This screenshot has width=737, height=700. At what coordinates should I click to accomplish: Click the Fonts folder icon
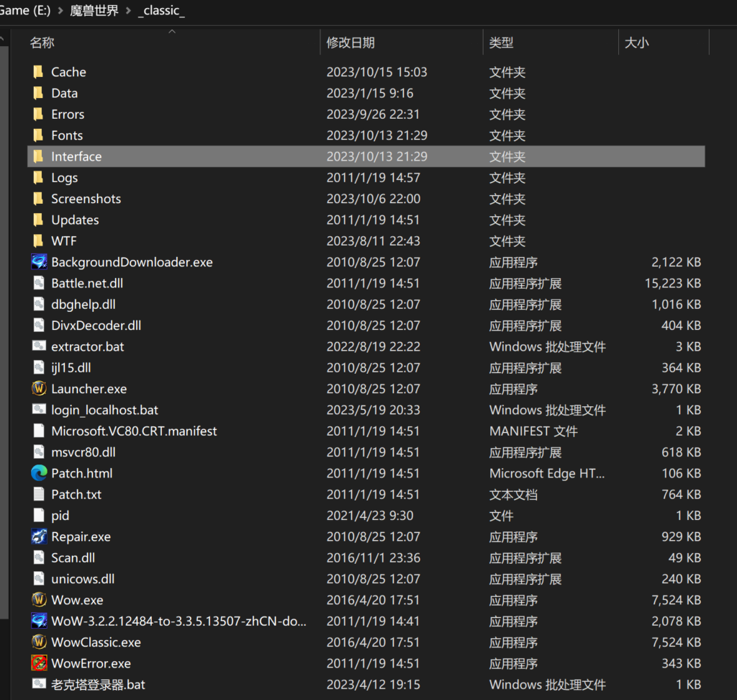[39, 135]
